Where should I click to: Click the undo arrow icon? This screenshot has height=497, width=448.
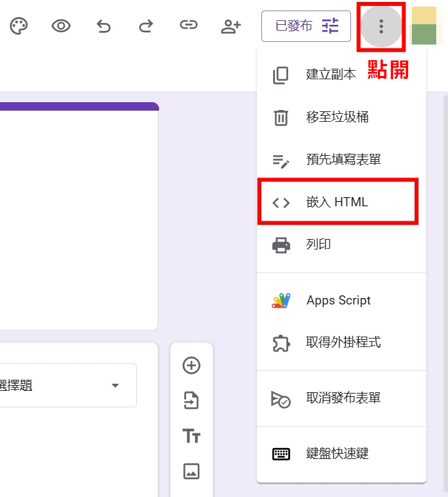(x=103, y=26)
